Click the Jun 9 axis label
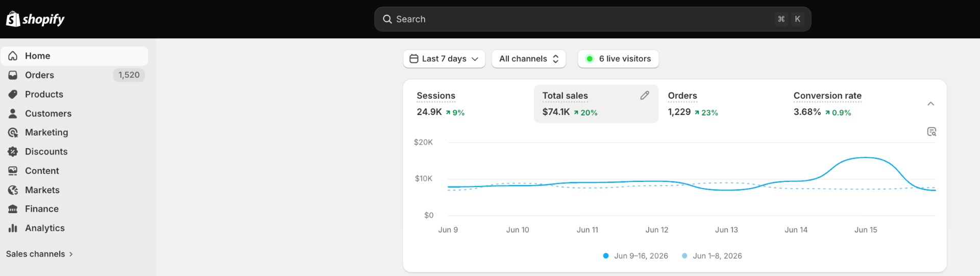 click(448, 230)
